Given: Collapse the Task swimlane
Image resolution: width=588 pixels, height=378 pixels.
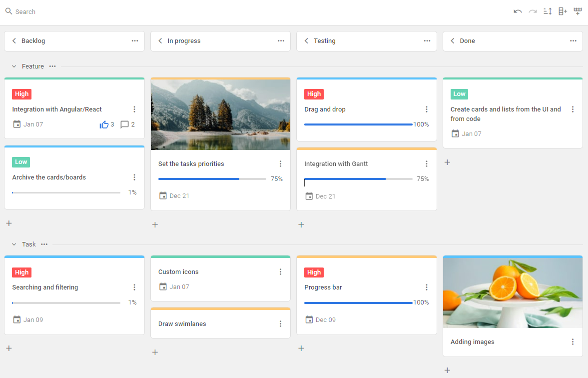Looking at the screenshot, I should coord(14,244).
